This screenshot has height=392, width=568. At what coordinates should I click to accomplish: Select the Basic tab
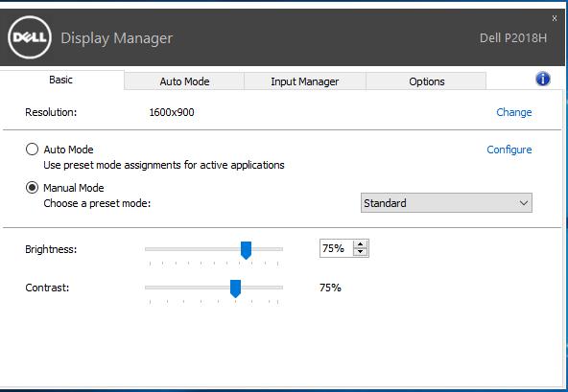point(60,80)
